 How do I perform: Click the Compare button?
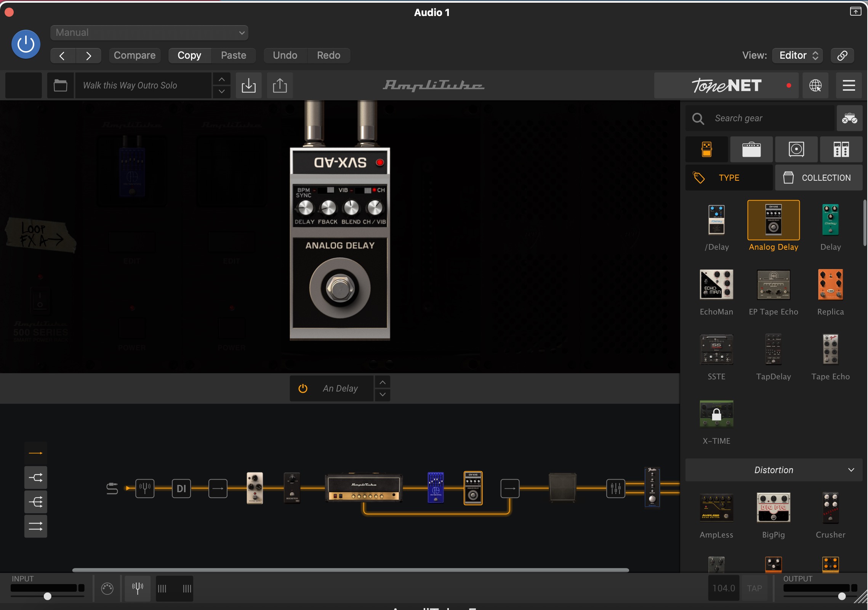(135, 56)
